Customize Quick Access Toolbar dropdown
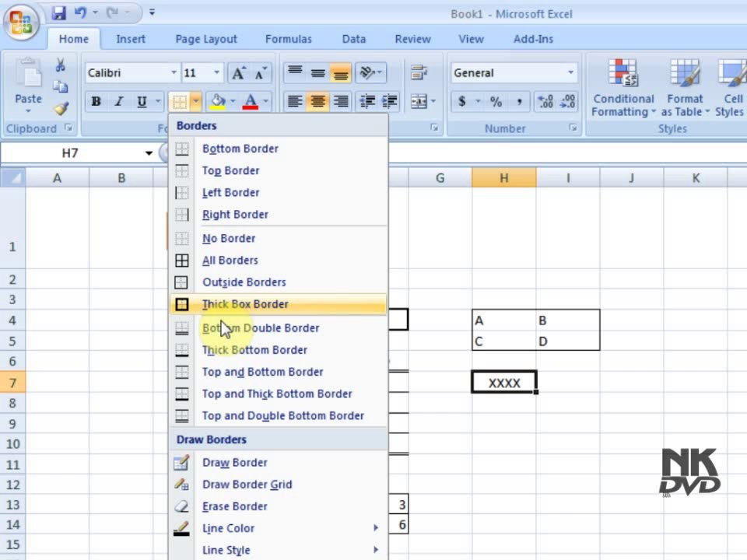This screenshot has height=560, width=747. 152,12
